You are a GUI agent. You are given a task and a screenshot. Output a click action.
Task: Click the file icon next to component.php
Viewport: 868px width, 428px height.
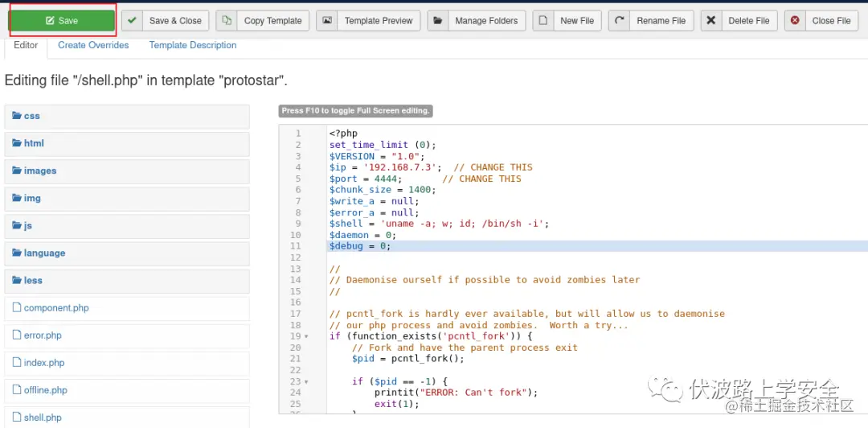17,307
